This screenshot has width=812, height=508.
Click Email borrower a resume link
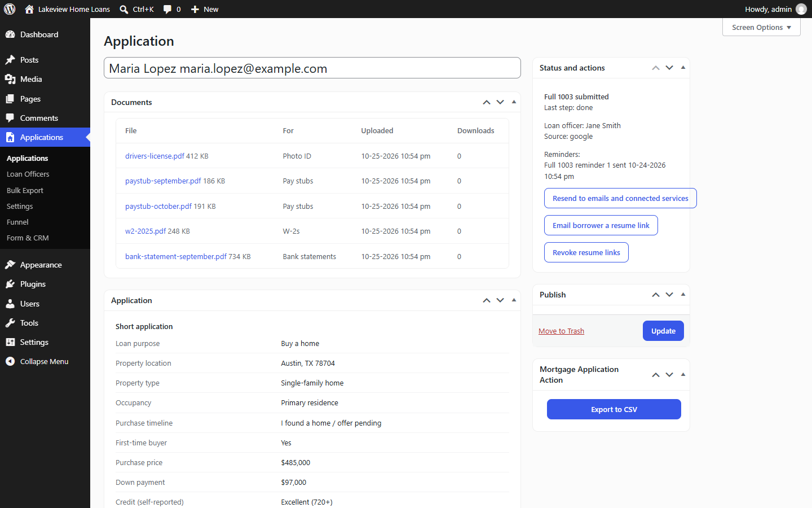601,225
